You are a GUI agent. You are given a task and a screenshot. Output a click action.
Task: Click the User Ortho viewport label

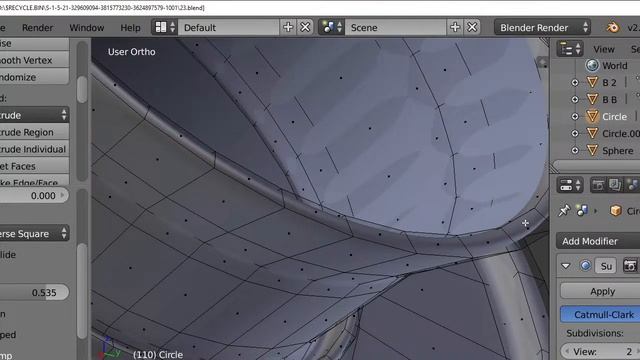coord(131,52)
